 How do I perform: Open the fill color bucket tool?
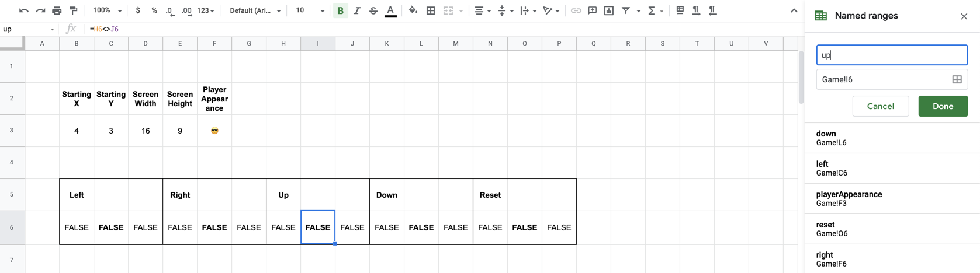[413, 10]
